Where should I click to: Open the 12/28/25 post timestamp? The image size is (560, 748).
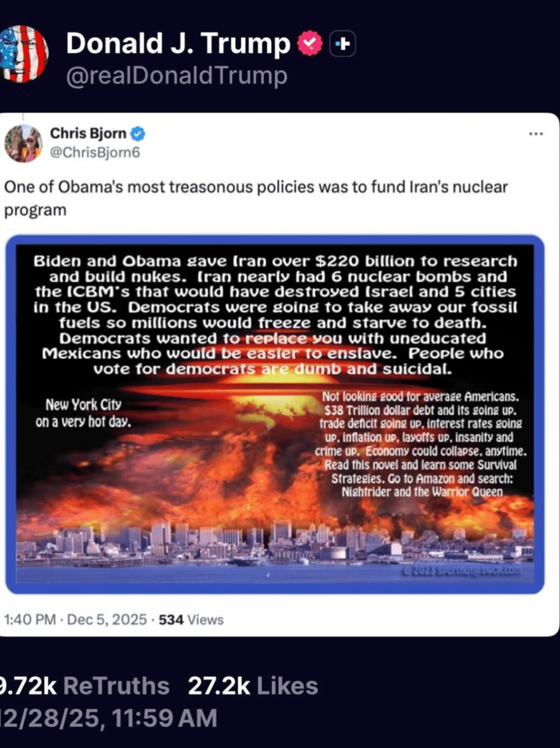[x=108, y=718]
